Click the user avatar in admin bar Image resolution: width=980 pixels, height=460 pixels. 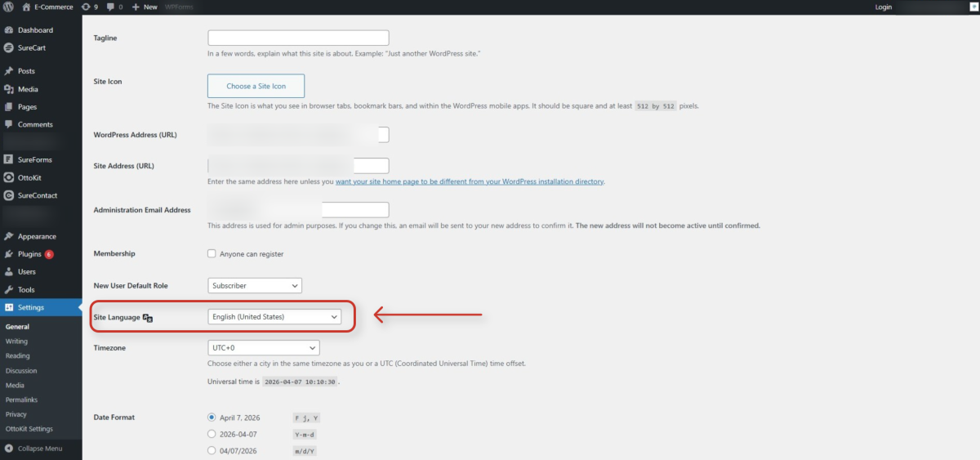point(973,7)
